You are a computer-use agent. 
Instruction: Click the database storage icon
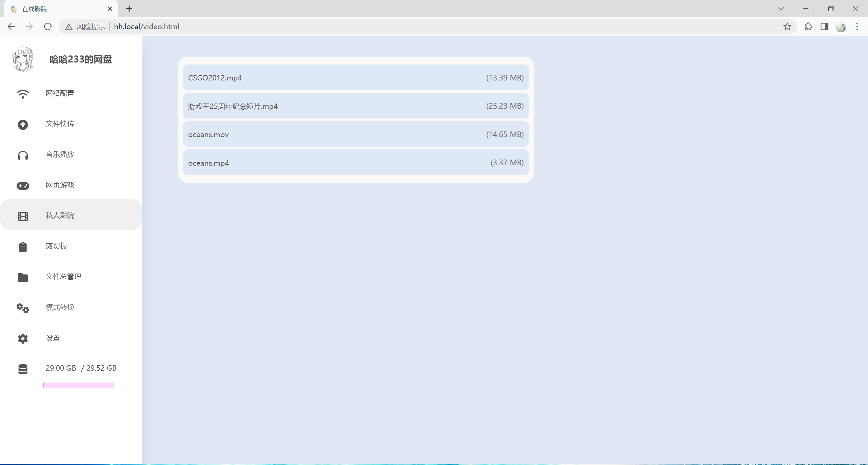pyautogui.click(x=23, y=369)
